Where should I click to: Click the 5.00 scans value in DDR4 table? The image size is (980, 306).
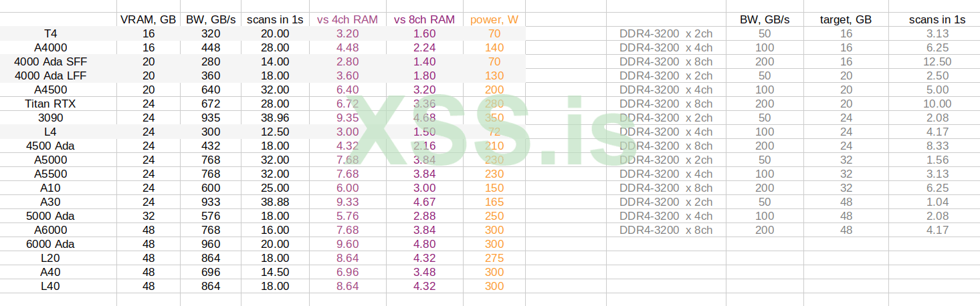pyautogui.click(x=937, y=90)
